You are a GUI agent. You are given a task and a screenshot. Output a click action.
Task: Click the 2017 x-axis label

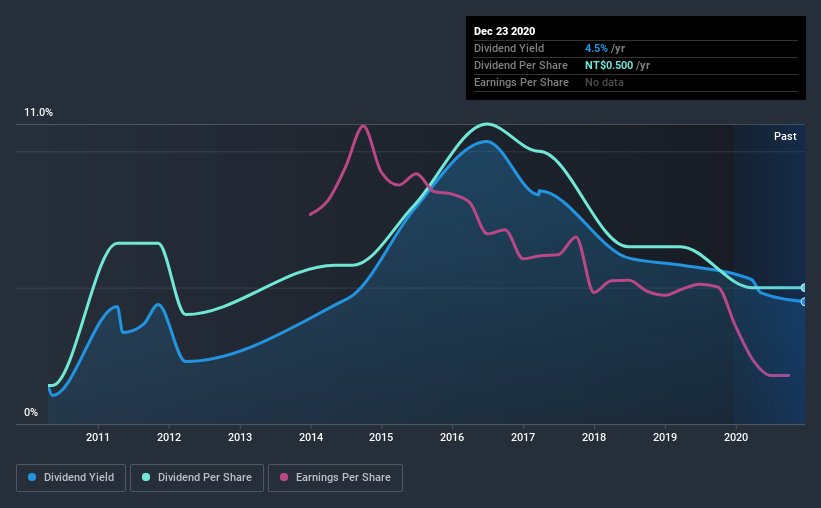click(523, 437)
